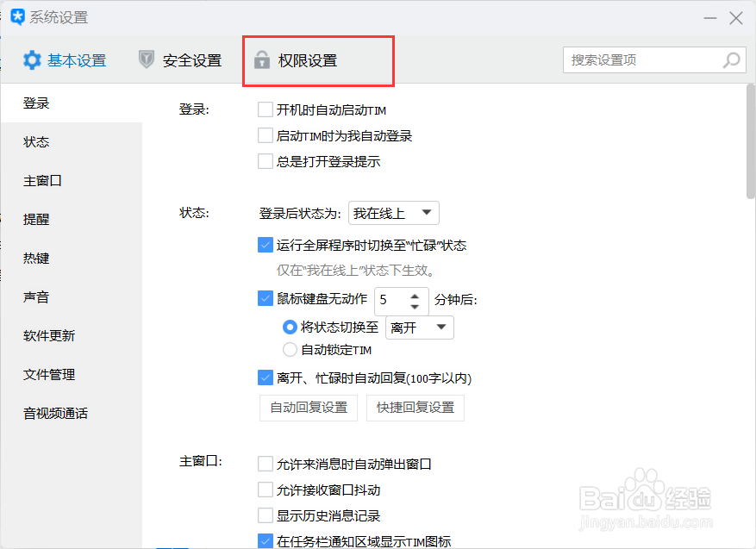
Task: Open the 将状态切换至 dropdown showing 离开
Action: 419,328
